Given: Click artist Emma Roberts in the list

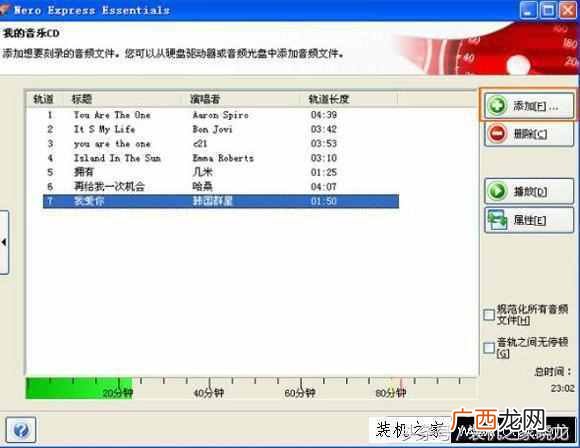Looking at the screenshot, I should coord(223,158).
